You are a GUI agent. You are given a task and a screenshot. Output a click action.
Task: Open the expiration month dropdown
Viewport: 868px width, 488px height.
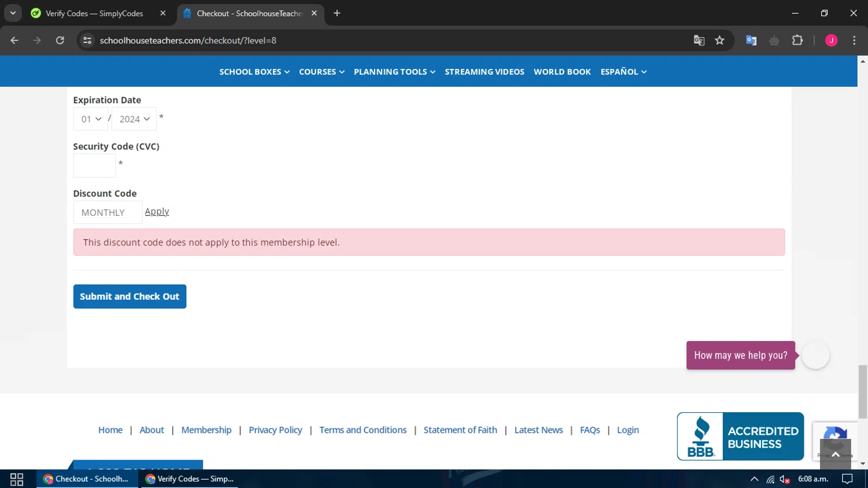(x=91, y=119)
